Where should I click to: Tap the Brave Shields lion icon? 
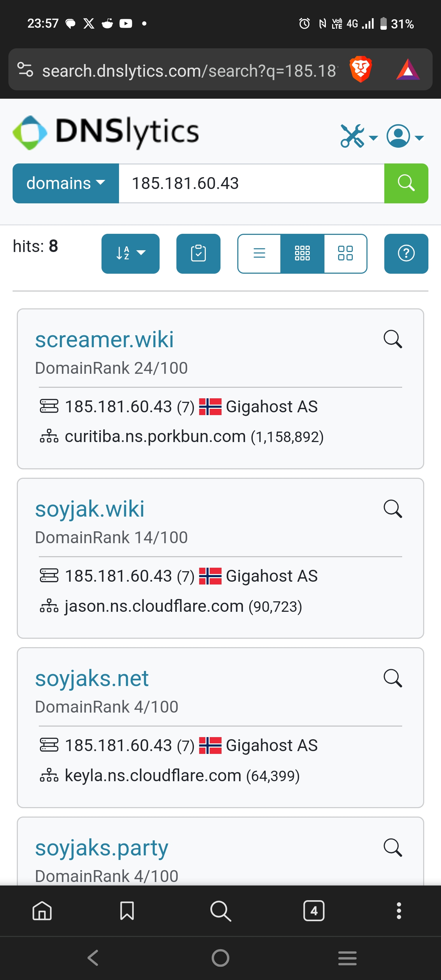click(x=360, y=69)
